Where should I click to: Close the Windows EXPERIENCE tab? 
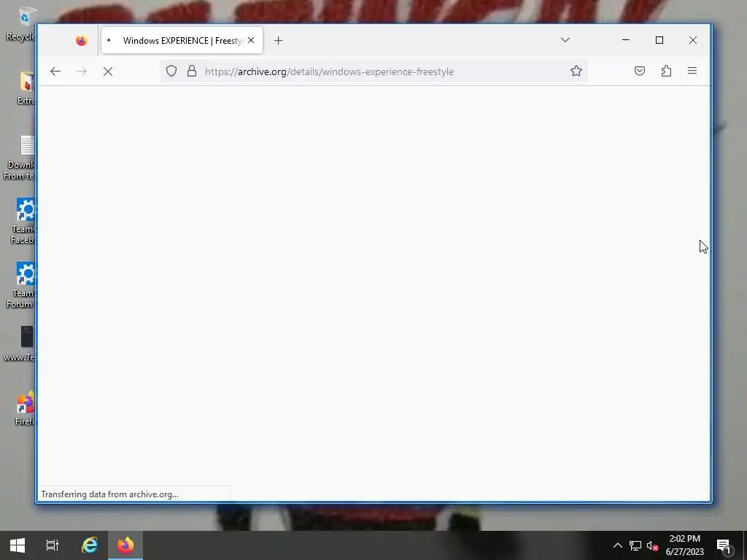[251, 41]
